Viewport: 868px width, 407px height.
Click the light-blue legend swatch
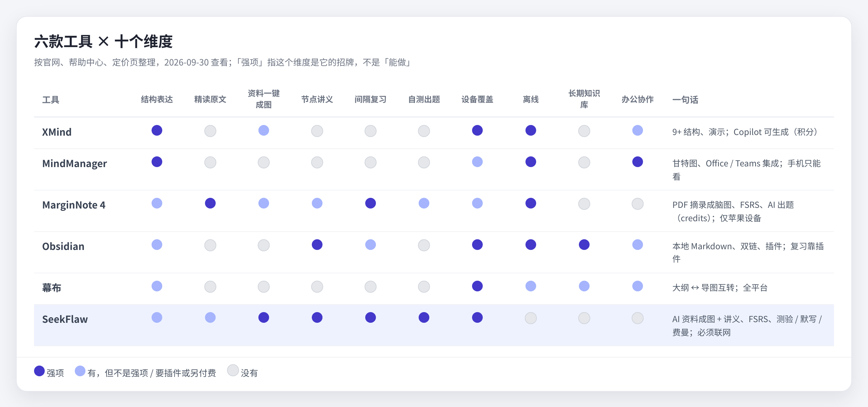pos(80,371)
